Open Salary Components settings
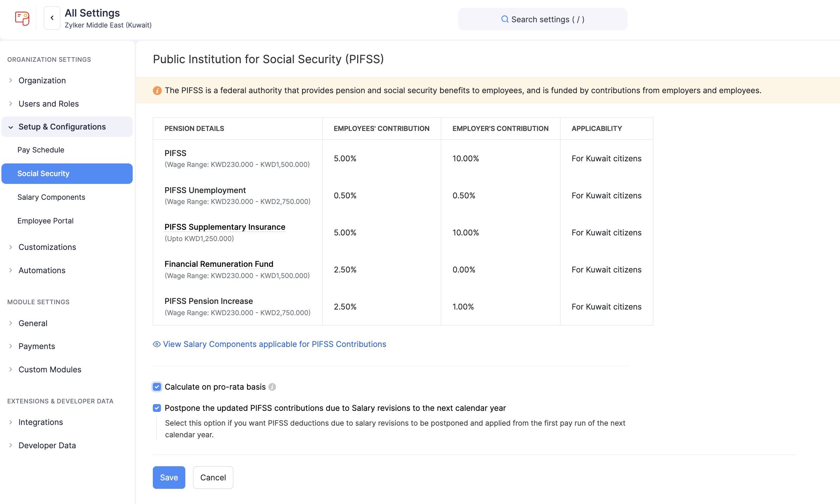Image resolution: width=840 pixels, height=504 pixels. click(51, 197)
